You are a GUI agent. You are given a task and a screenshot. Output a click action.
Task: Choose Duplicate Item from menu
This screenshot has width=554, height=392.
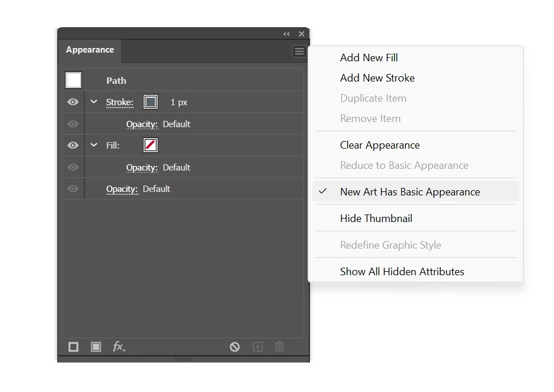click(415, 98)
